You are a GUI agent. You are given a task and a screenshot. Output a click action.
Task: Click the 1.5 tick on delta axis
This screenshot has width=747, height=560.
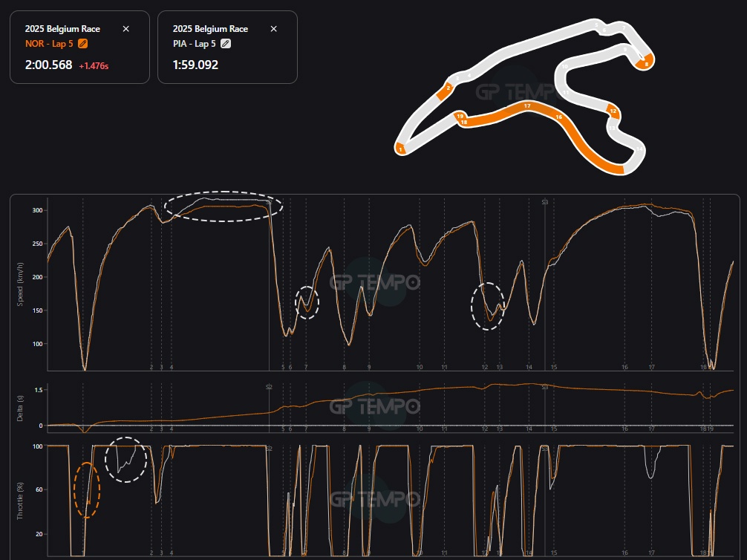click(x=39, y=390)
